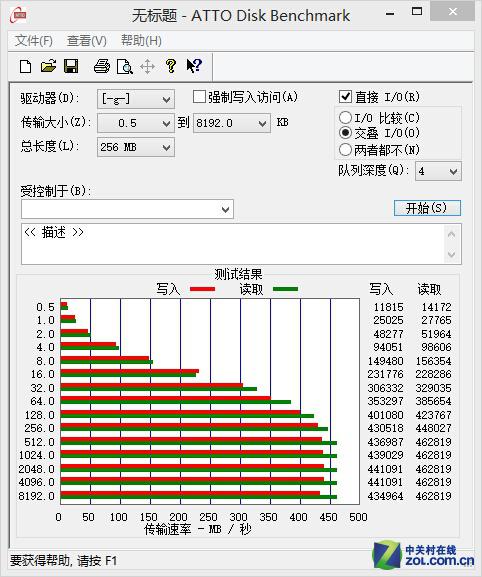Open the 0.5 minimum transfer size dropdown
Screen dimensions: 482x577
pos(136,123)
